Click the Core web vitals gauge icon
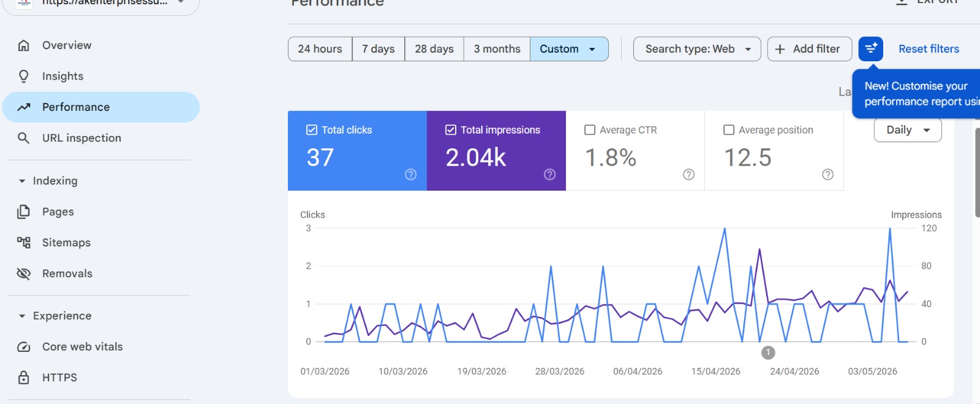Image resolution: width=980 pixels, height=404 pixels. tap(24, 347)
